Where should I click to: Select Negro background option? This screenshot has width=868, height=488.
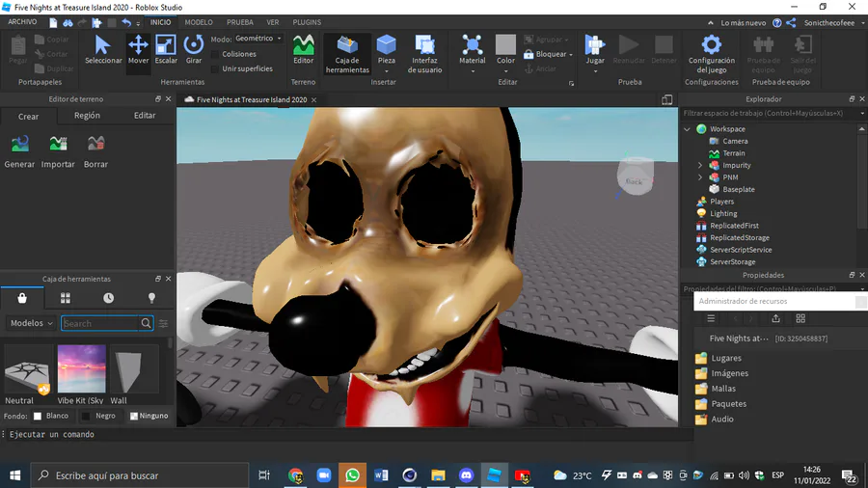[98, 416]
